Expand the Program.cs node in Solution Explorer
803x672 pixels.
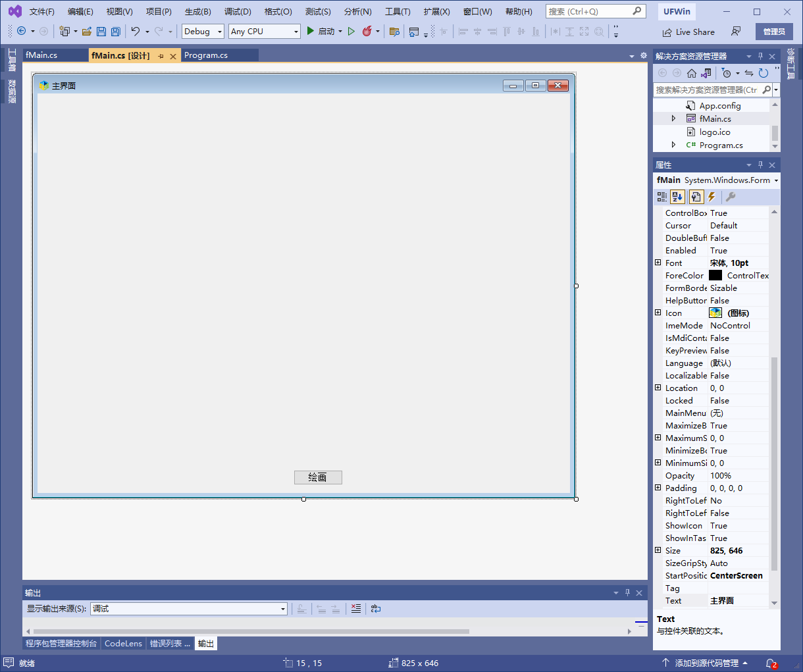673,145
